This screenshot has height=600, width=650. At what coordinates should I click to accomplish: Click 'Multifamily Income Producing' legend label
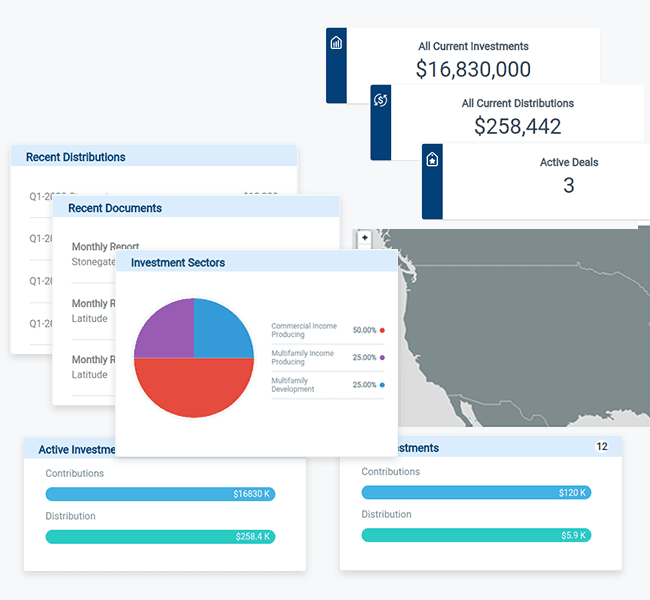click(x=302, y=357)
